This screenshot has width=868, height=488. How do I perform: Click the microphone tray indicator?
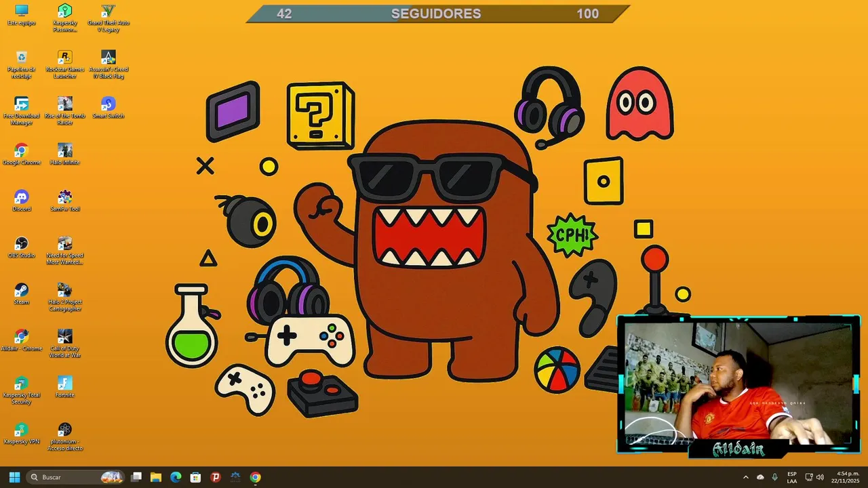click(774, 477)
